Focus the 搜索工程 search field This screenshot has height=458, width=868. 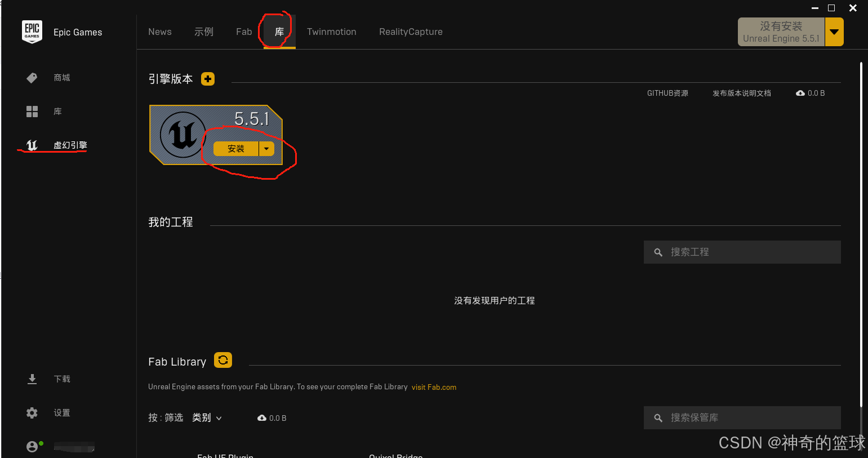coord(742,252)
